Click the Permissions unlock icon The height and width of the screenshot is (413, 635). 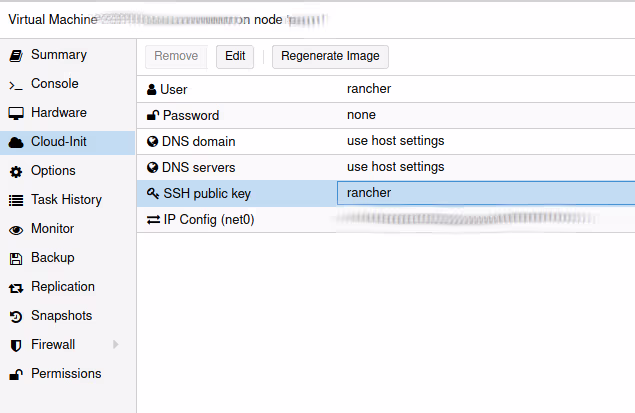[15, 374]
